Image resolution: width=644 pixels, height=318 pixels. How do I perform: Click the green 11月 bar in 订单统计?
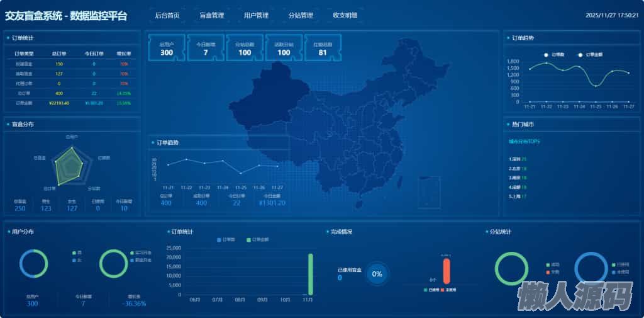(x=311, y=274)
